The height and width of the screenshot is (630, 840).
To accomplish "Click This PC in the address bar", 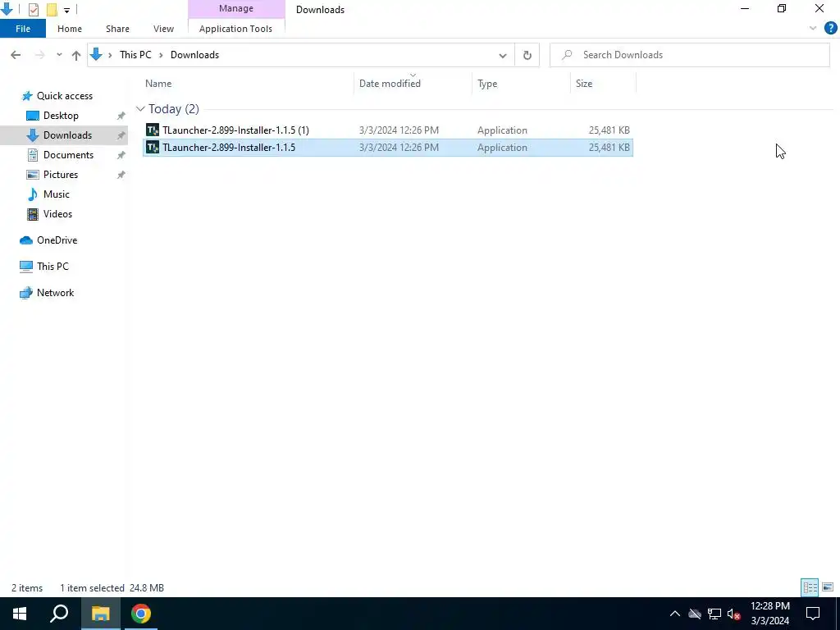I will tap(135, 55).
